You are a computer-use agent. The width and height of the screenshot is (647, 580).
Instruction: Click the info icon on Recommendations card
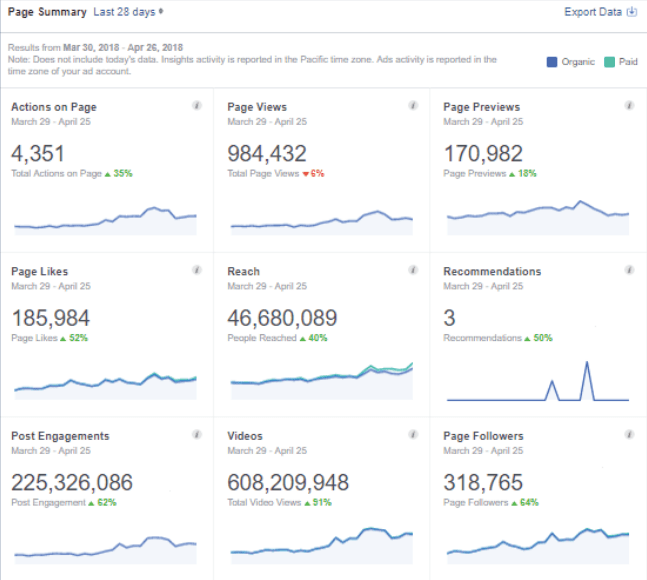(x=629, y=270)
